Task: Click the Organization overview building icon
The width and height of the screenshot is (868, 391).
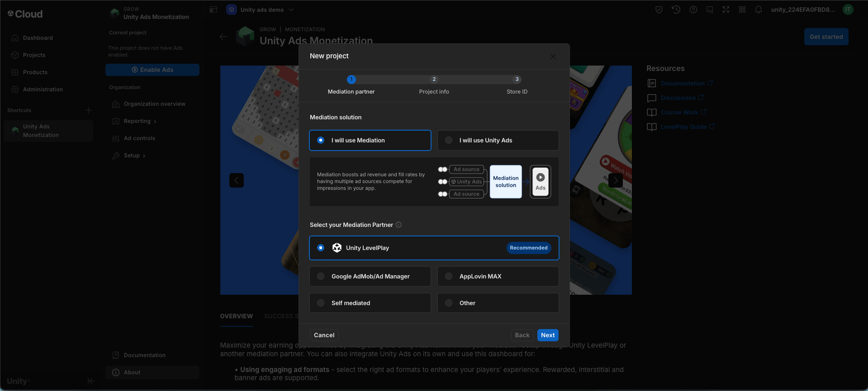Action: tap(116, 104)
